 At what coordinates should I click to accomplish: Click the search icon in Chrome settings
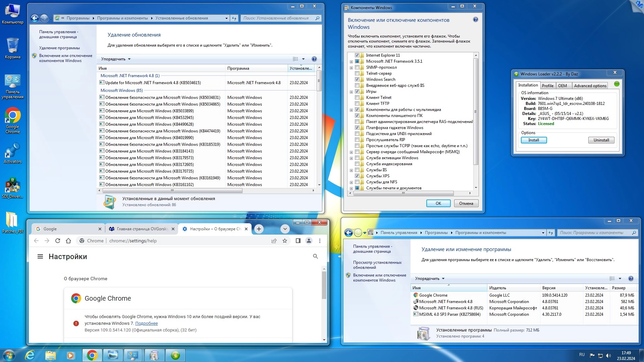(315, 256)
